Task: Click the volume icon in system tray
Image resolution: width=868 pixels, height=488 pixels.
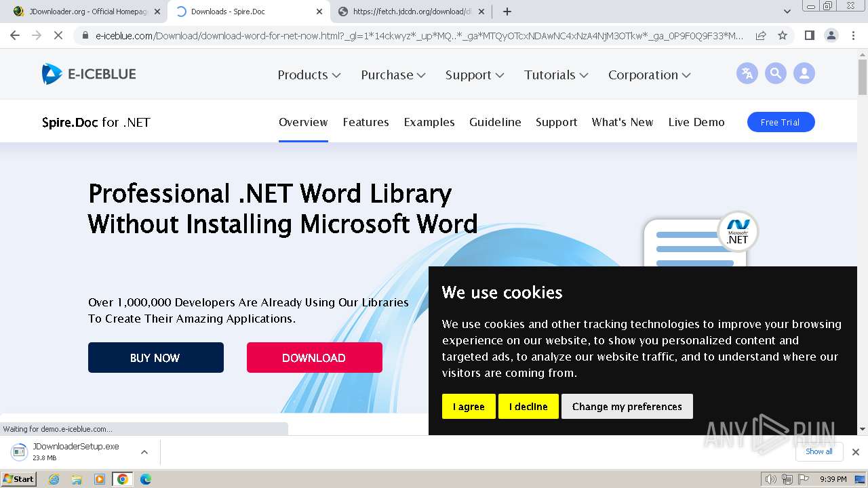Action: tap(771, 479)
